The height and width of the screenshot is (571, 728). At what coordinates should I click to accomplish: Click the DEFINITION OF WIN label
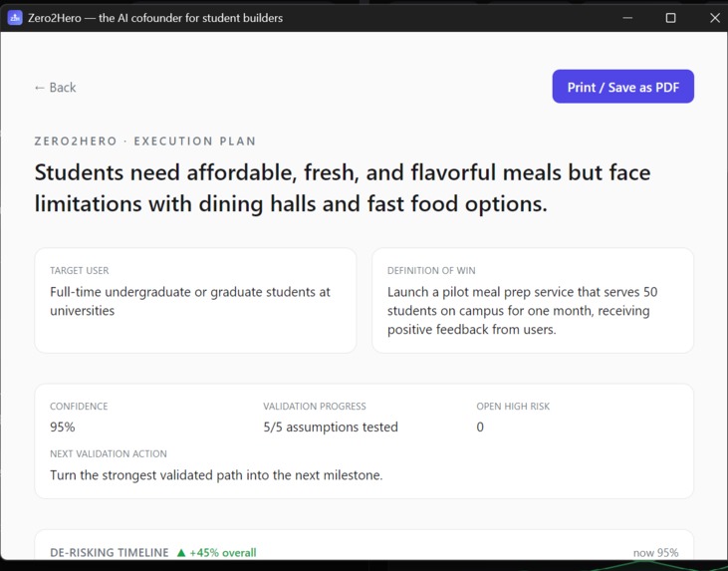tap(431, 270)
